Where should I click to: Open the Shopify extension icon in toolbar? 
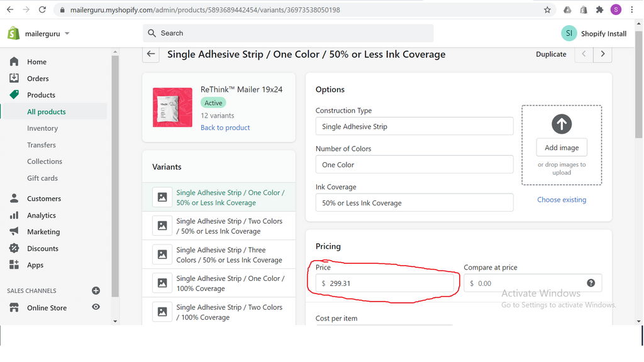(583, 10)
